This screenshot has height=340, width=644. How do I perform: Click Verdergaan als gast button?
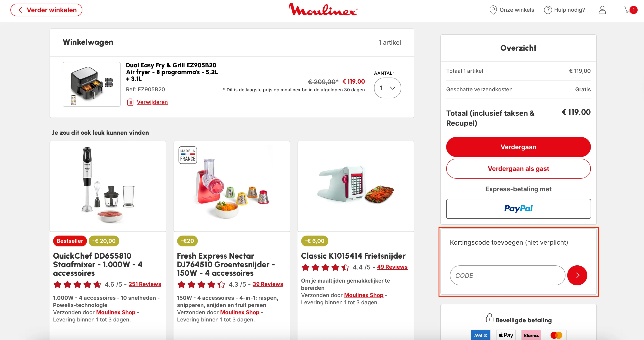click(x=518, y=169)
